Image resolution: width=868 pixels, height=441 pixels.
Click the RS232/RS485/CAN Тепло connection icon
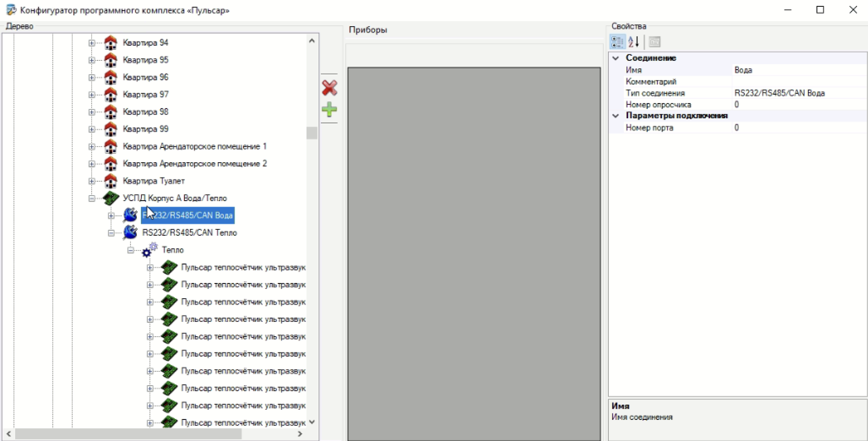coord(130,233)
